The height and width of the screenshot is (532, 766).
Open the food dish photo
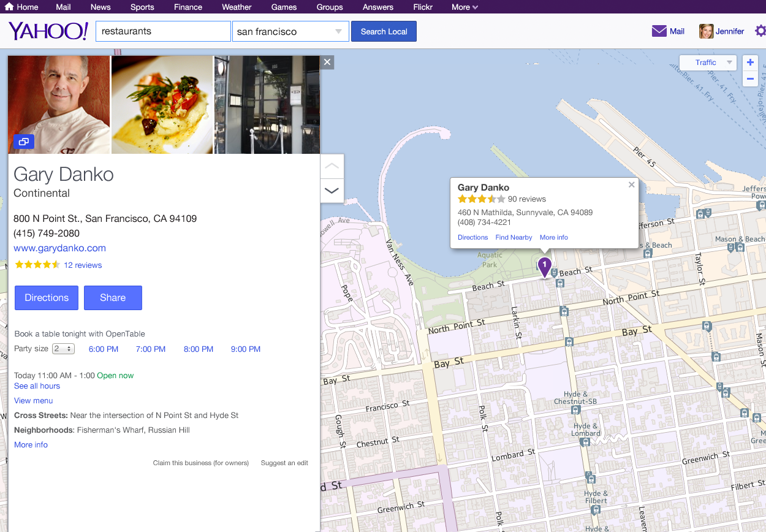pyautogui.click(x=162, y=105)
